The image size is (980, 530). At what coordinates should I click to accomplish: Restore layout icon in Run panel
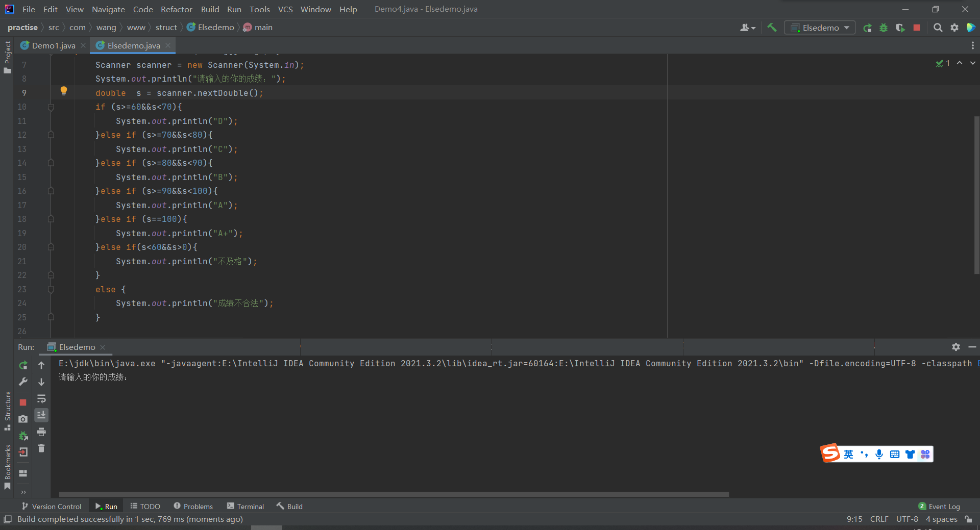point(23,473)
